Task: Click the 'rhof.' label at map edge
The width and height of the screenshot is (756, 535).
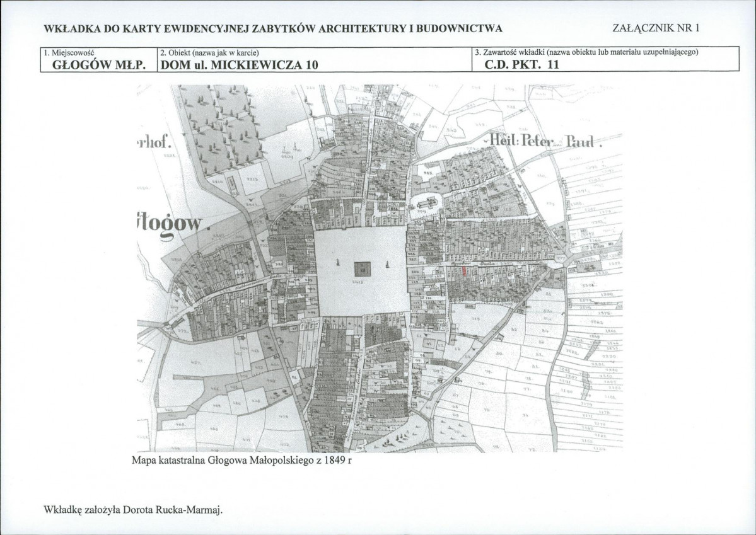Action: point(154,142)
